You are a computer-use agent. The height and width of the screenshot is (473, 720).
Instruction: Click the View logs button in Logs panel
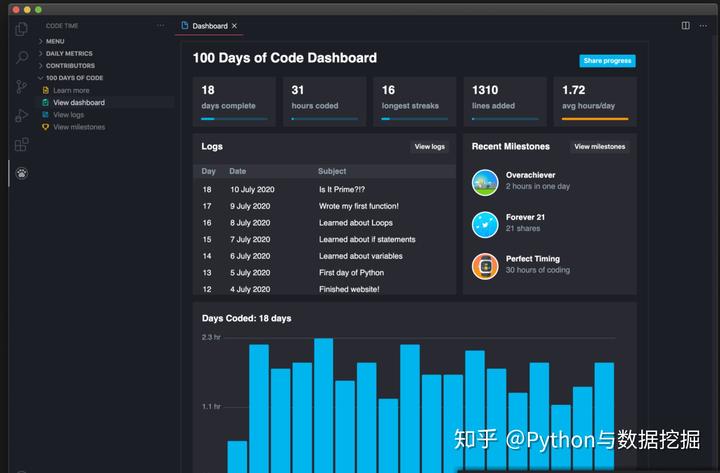(x=429, y=146)
